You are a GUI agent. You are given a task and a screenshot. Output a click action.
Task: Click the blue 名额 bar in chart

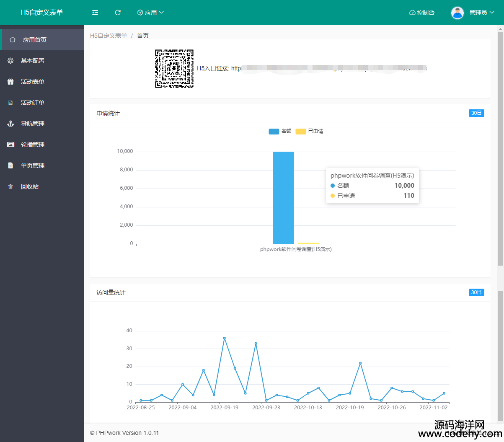click(283, 197)
